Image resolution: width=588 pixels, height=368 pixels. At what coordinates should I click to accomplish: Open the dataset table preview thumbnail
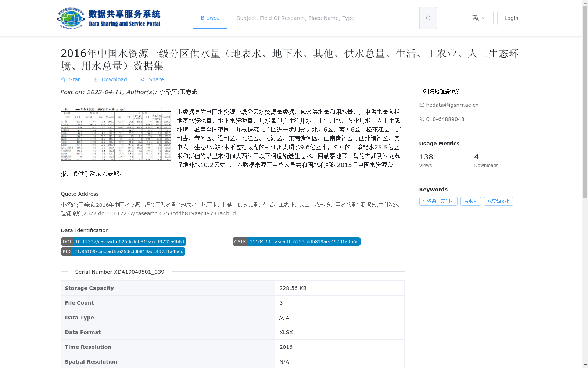click(116, 134)
